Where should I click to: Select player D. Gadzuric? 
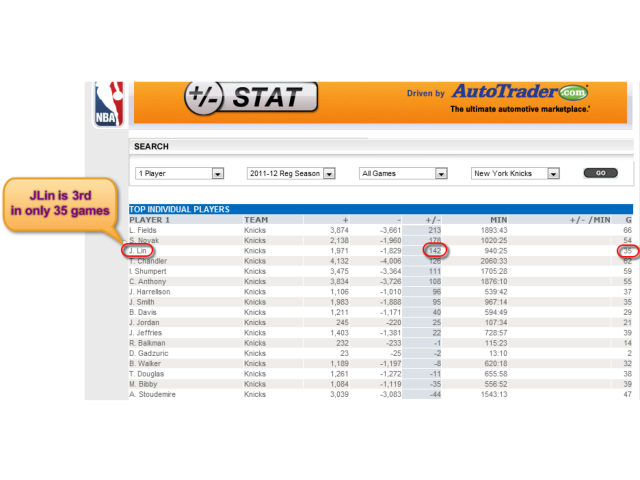tap(149, 353)
